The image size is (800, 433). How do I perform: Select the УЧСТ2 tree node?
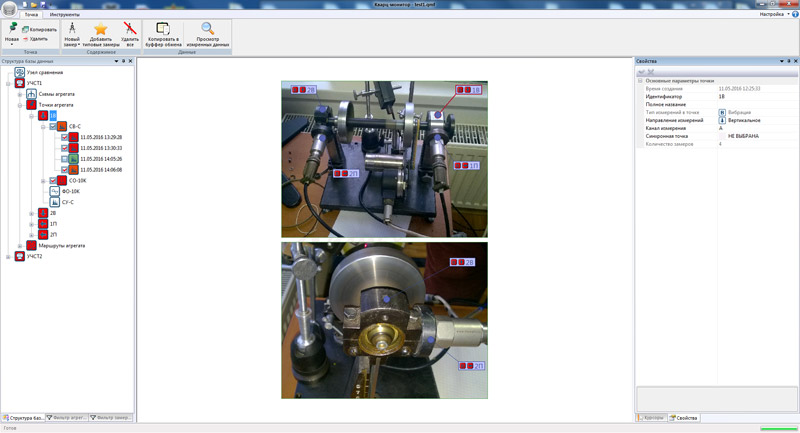[x=34, y=257]
